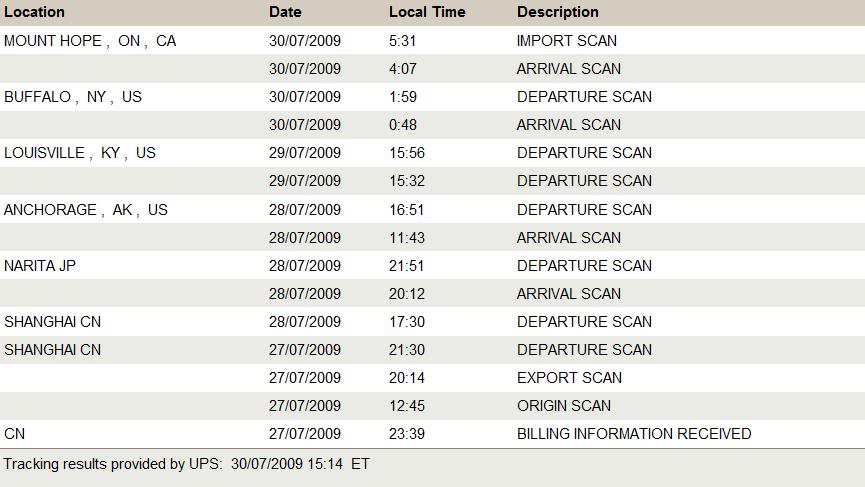Select the MOUNT HOPE, ON, CA location
Viewport: 865px width, 487px height.
(x=90, y=41)
